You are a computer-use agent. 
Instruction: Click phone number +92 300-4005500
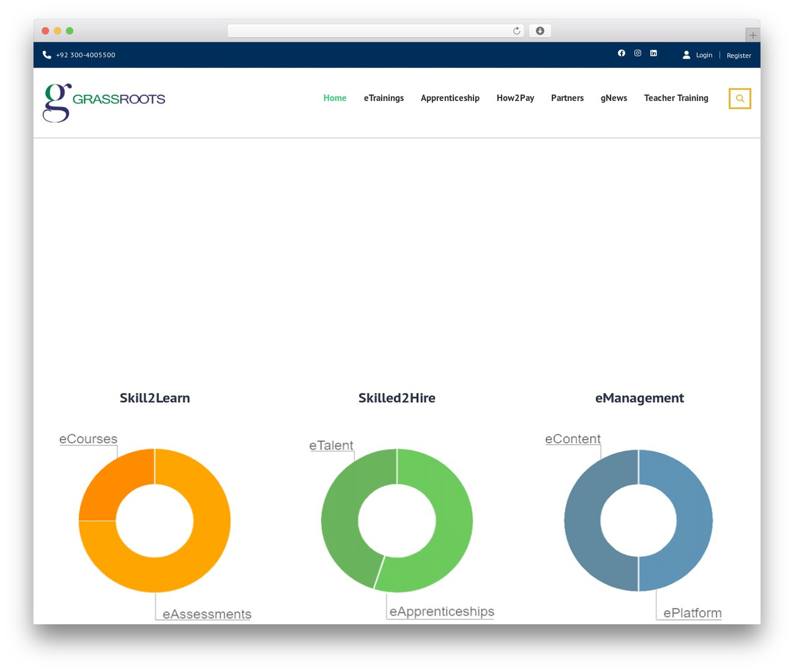point(86,55)
